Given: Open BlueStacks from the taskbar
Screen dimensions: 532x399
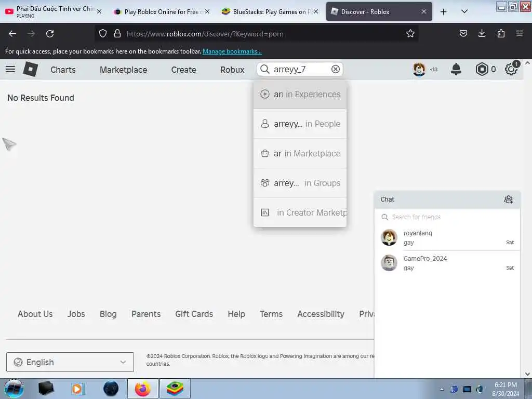Looking at the screenshot, I should click(x=175, y=389).
